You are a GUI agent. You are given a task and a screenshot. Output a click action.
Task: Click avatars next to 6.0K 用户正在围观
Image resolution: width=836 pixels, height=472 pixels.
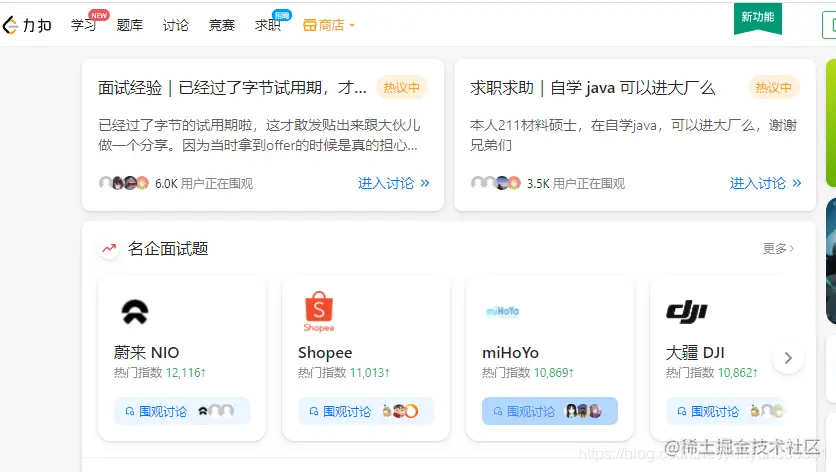point(124,183)
